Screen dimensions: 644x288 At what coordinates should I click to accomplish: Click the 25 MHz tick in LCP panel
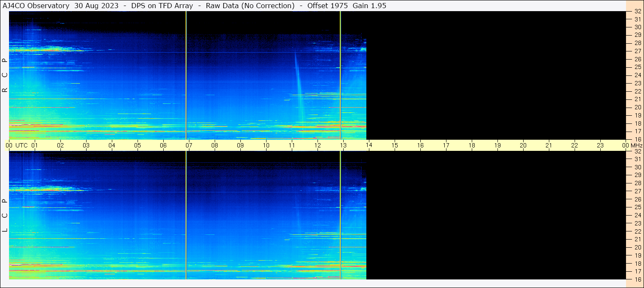(638, 207)
